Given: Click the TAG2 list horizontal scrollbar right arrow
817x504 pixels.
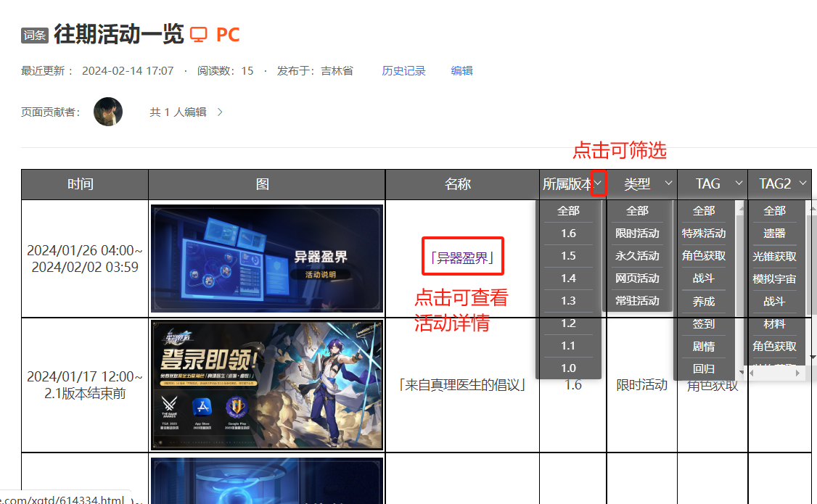Looking at the screenshot, I should [797, 373].
